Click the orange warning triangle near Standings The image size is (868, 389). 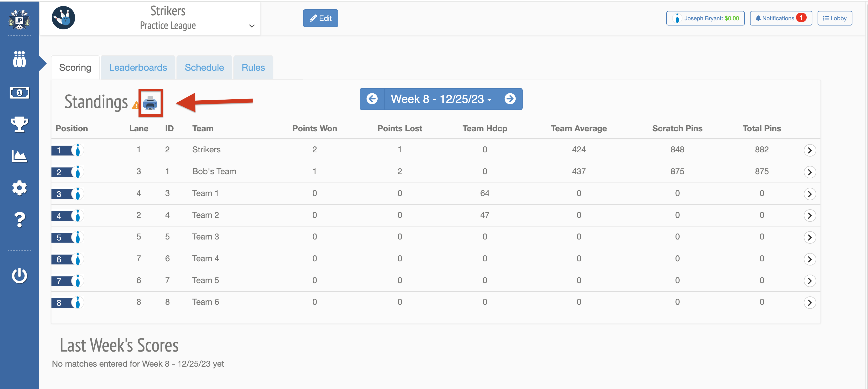click(135, 106)
